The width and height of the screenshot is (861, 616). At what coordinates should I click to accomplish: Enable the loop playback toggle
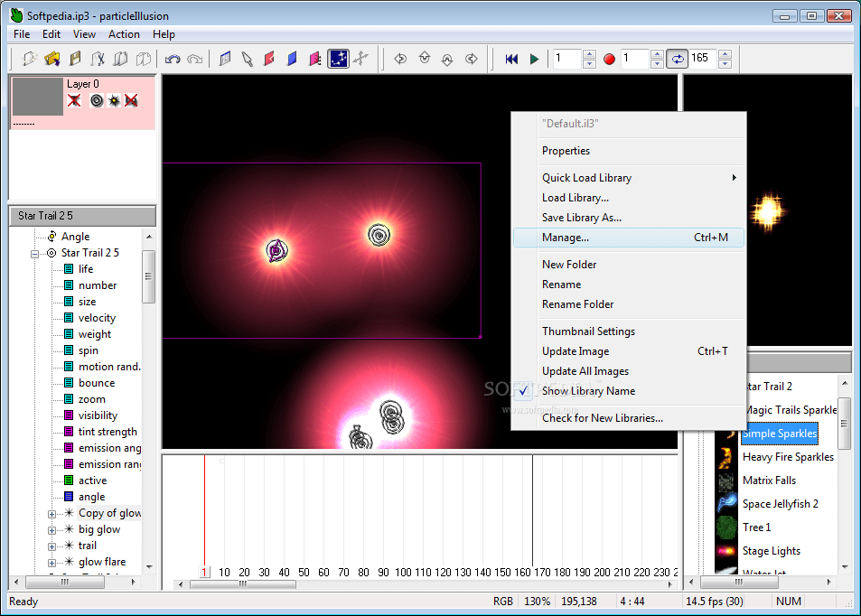(x=679, y=58)
